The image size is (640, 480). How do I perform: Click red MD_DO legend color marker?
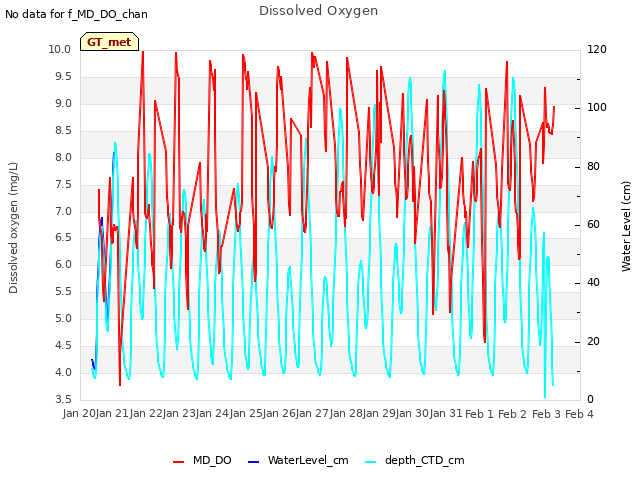(x=178, y=462)
